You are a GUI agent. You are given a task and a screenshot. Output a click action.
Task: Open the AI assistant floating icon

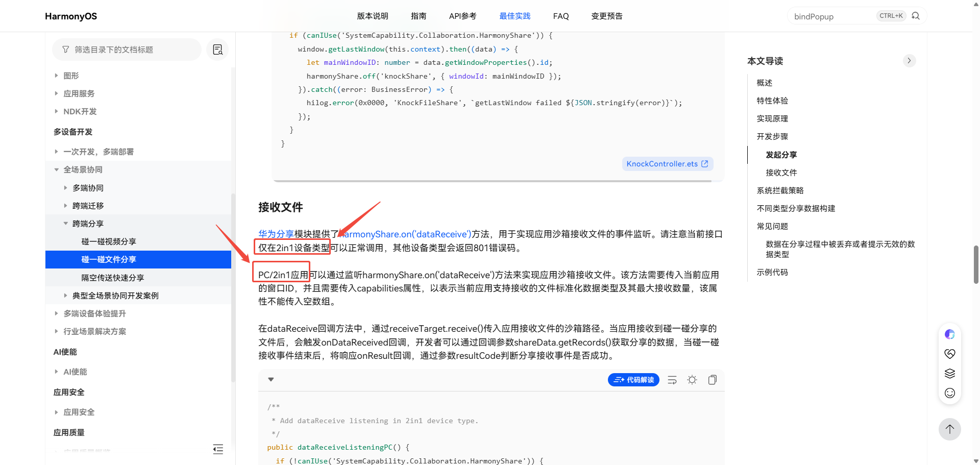[950, 334]
